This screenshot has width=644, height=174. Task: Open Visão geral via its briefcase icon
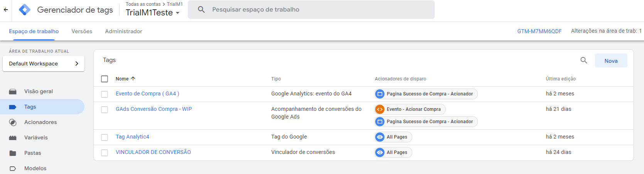tap(13, 92)
